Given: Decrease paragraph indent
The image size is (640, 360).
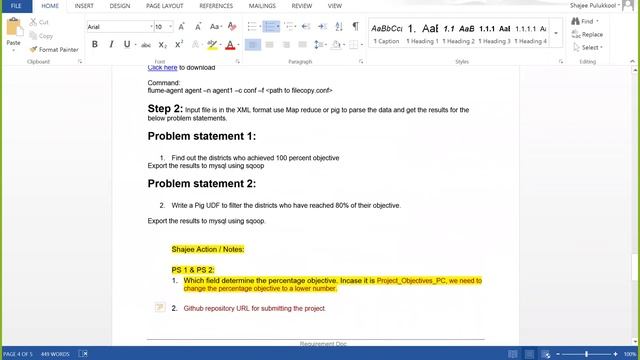Looking at the screenshot, I should pyautogui.click(x=306, y=27).
